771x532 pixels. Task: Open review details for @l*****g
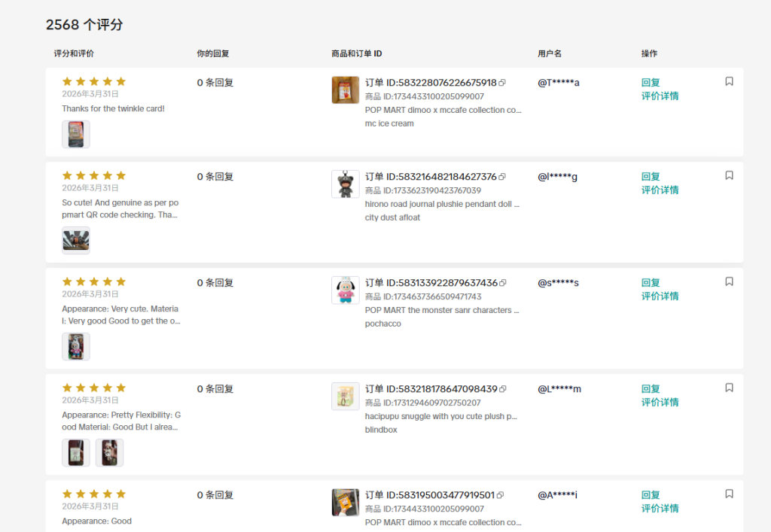coord(660,190)
